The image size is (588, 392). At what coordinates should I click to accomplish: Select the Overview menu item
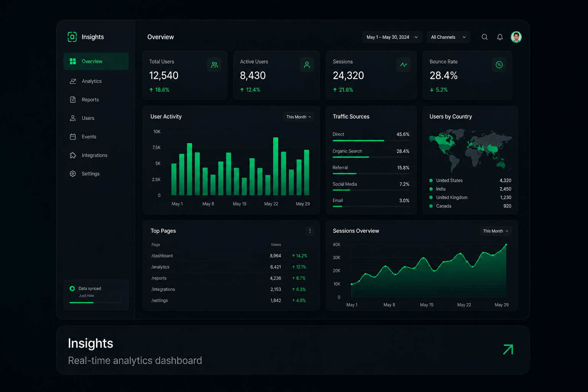[x=96, y=61]
